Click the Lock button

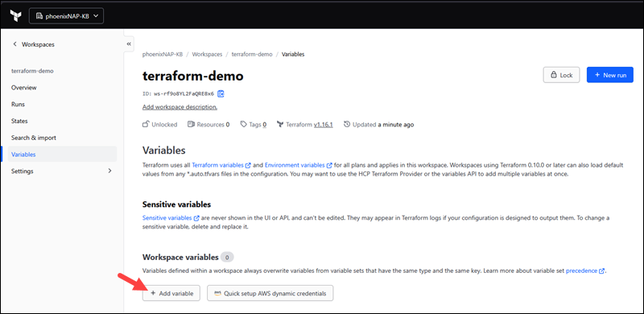pos(561,75)
